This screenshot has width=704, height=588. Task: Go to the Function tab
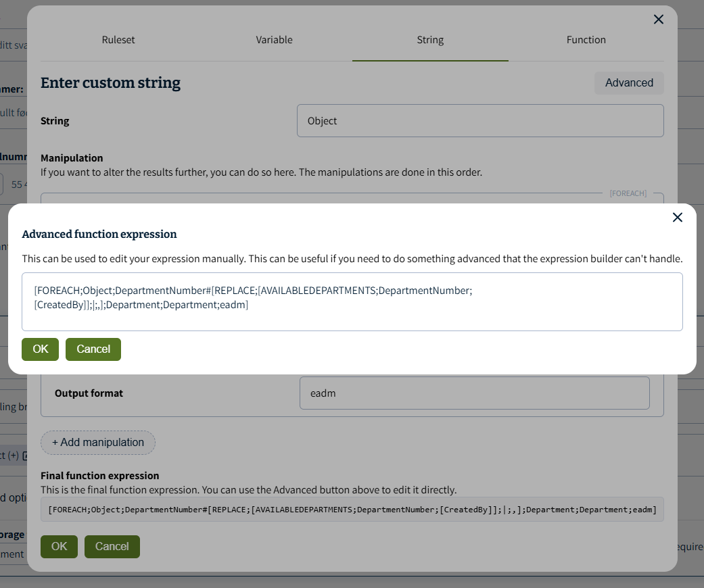(586, 40)
